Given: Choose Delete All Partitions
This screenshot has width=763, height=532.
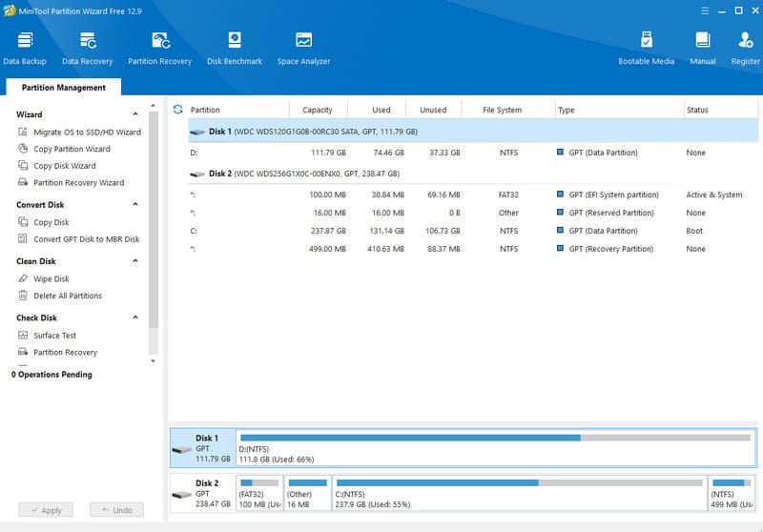Looking at the screenshot, I should click(60, 296).
